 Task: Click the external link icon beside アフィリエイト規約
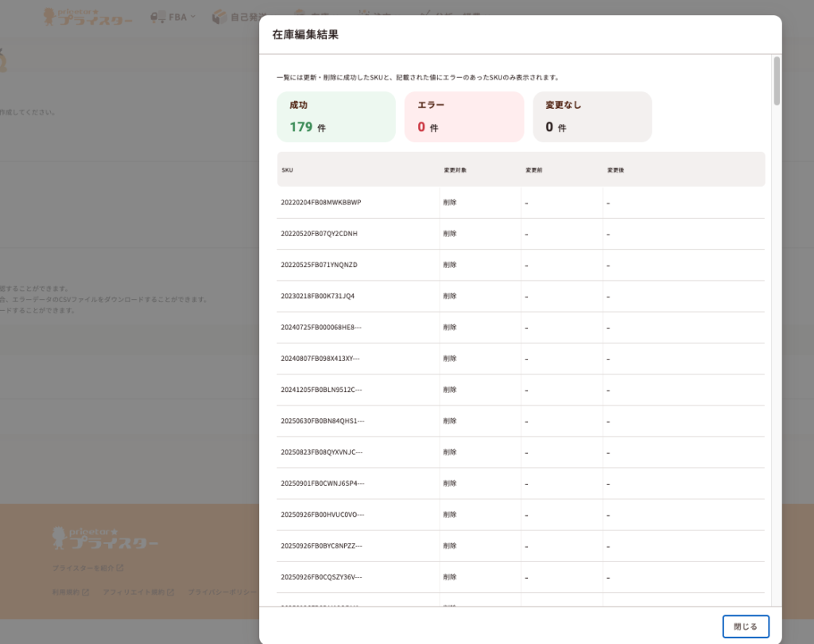(x=170, y=592)
